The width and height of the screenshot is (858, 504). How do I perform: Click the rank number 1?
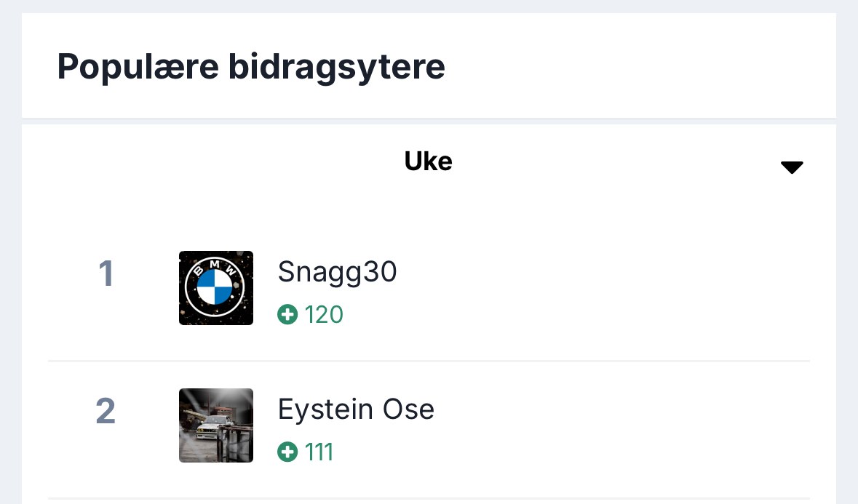pyautogui.click(x=106, y=274)
